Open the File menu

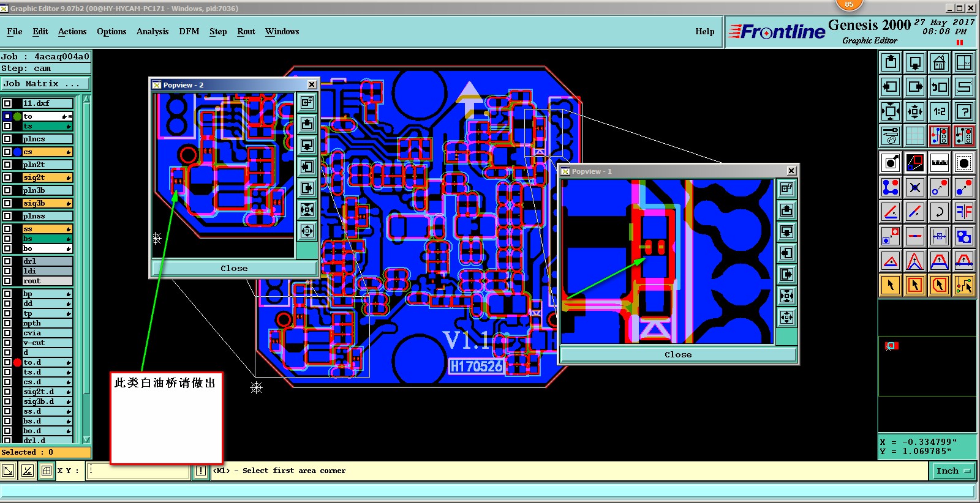(15, 32)
